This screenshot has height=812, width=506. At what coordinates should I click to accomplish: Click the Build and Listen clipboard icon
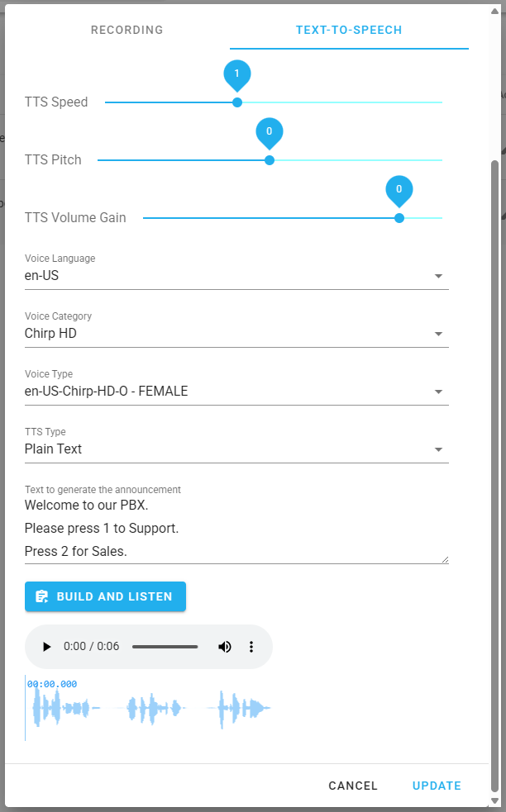[x=42, y=596]
